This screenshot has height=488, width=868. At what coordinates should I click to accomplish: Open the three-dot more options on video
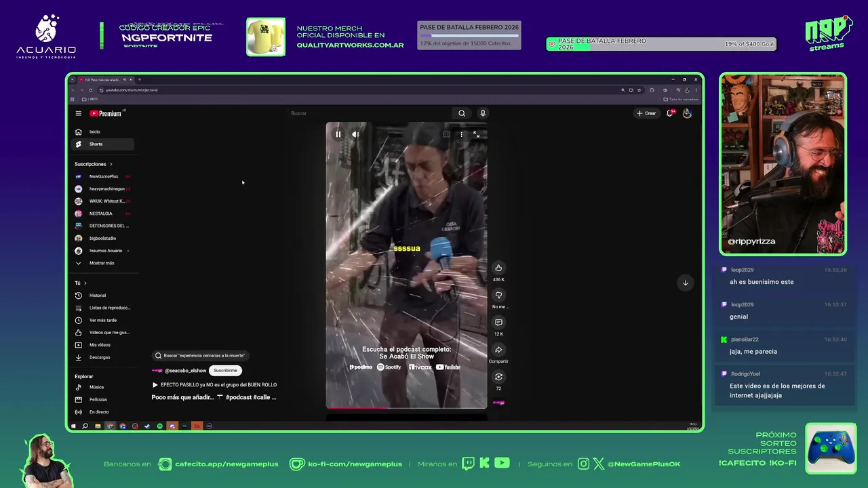click(461, 134)
